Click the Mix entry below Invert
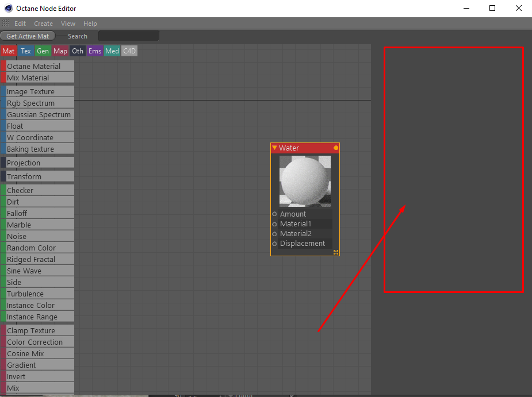Screen dimensions: 532x397 pyautogui.click(x=37, y=388)
